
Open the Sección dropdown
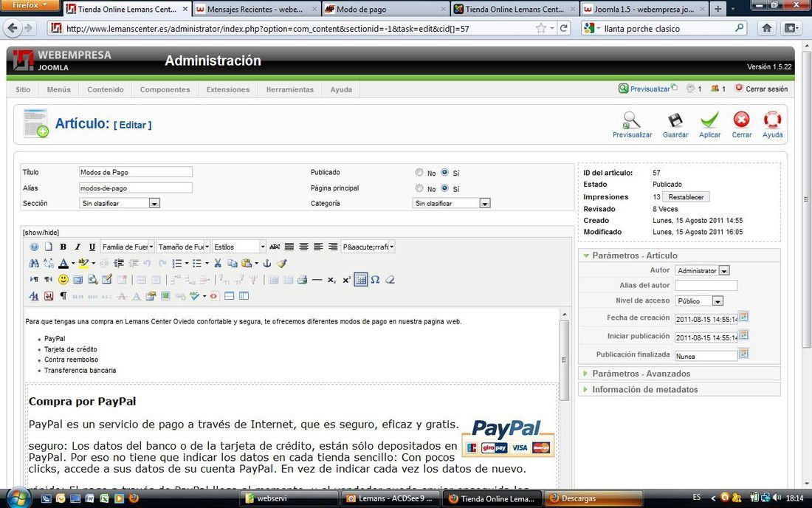[120, 204]
